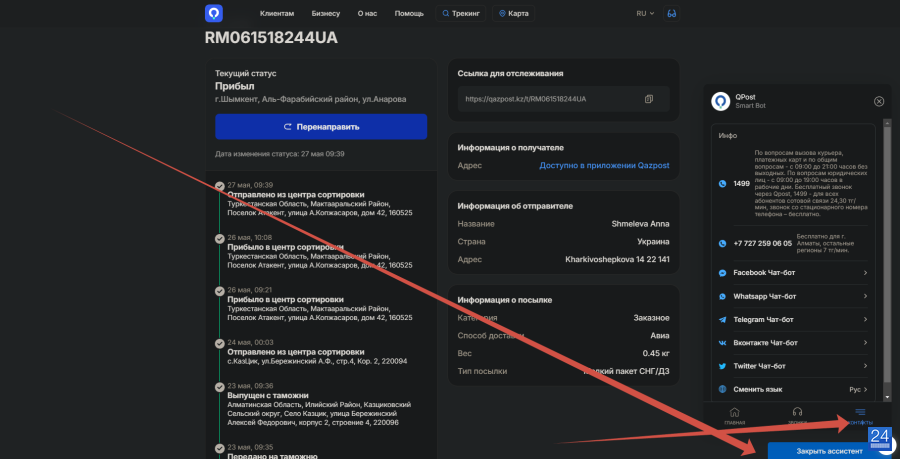Click the 23 мая 09:36 status check icon
This screenshot has height=459, width=900.
(219, 387)
